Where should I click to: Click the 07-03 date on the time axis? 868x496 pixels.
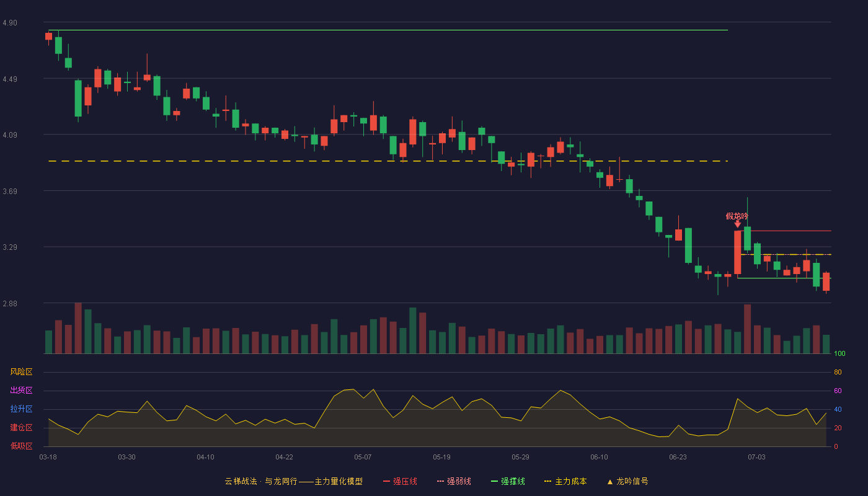(x=756, y=457)
